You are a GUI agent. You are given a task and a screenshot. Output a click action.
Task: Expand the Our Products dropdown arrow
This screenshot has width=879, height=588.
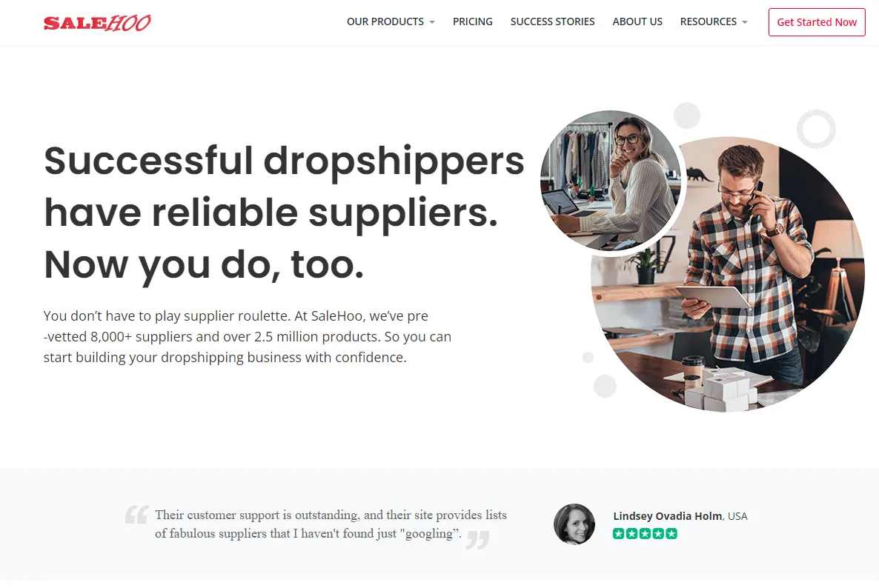(431, 22)
